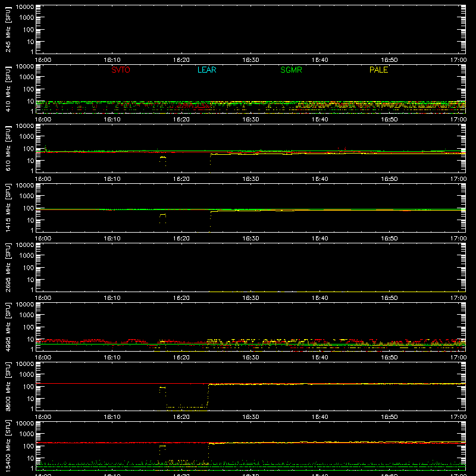The height and width of the screenshot is (476, 476).
Task: Click 16:20 time label under 610 MHz panel
Action: [x=181, y=179]
